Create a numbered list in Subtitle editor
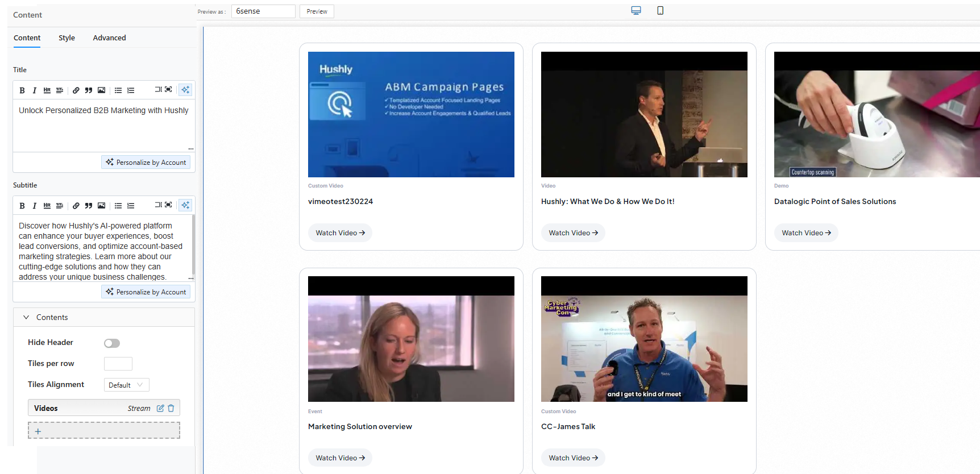980x474 pixels. pos(131,206)
